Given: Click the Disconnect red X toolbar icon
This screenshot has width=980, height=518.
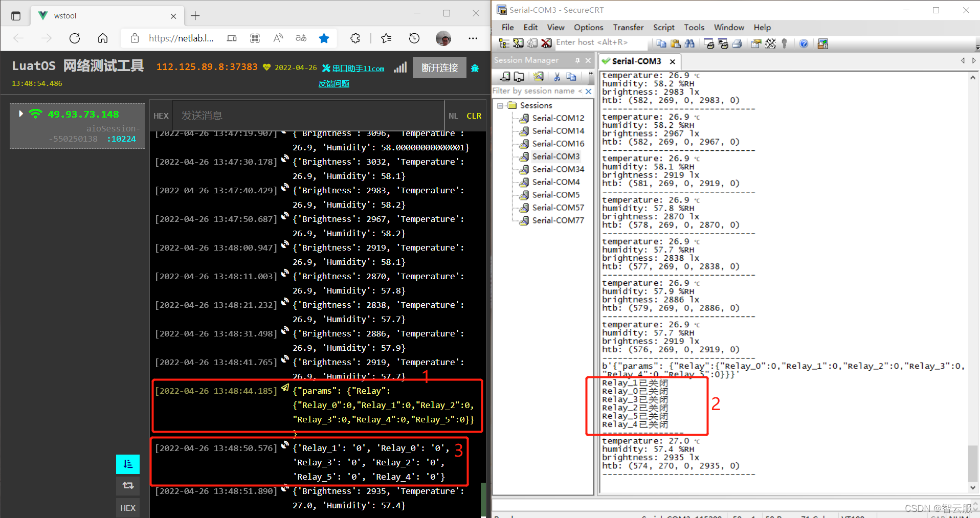Looking at the screenshot, I should pos(547,43).
